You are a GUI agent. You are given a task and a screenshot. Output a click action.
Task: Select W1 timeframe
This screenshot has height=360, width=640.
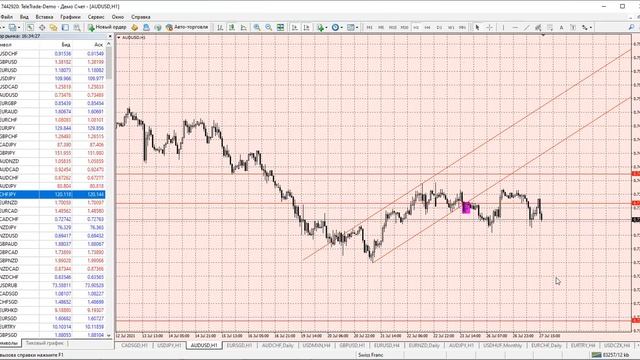(451, 27)
